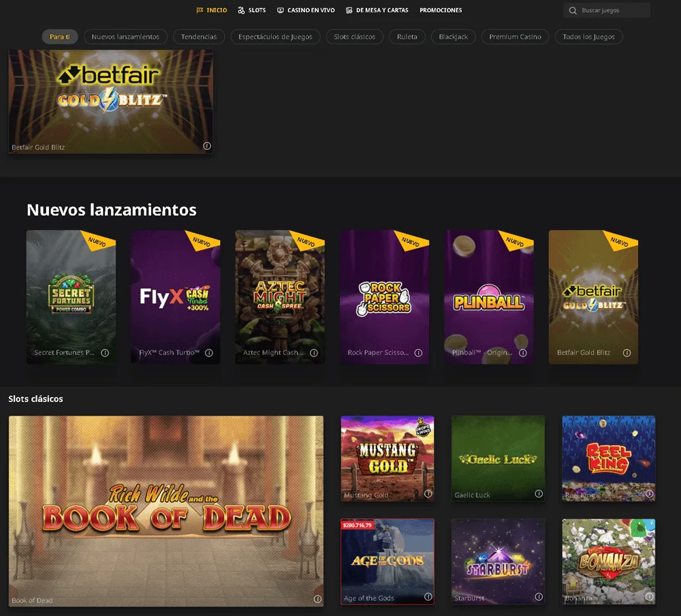681x616 pixels.
Task: Open Plinball game card
Action: (489, 297)
